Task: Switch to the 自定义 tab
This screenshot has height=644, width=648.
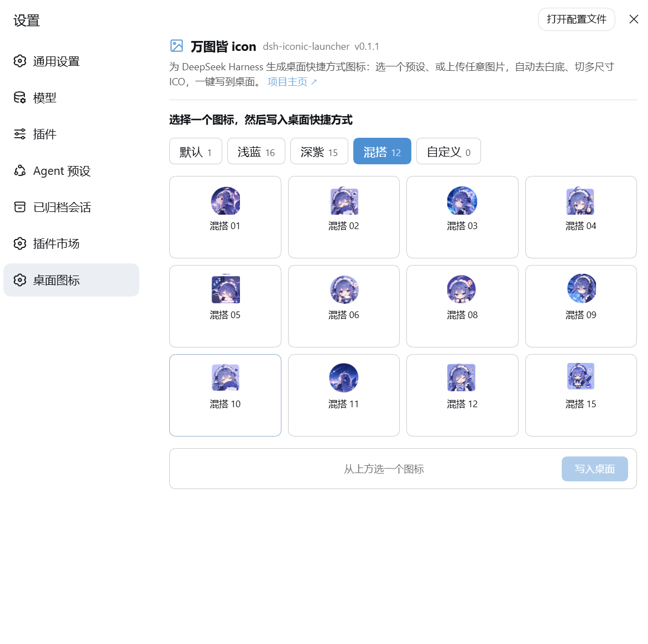Action: (x=448, y=152)
